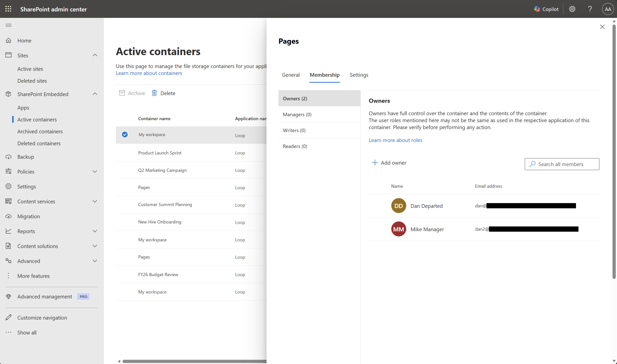Open Learn more about containers link
617x364 pixels.
coord(149,73)
